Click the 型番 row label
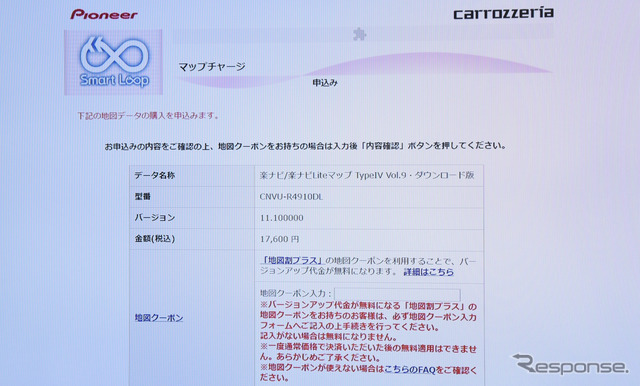This screenshot has height=386, width=640. [x=143, y=197]
